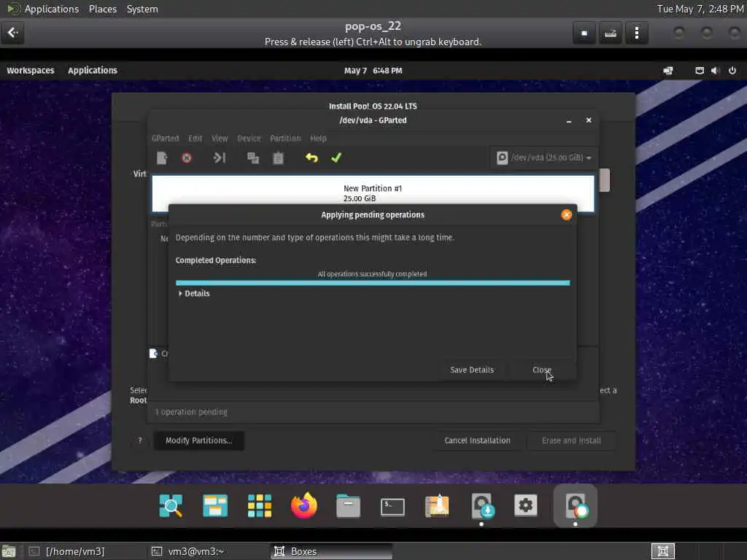This screenshot has width=747, height=560.
Task: Expand the Details disclosure triangle
Action: pos(180,293)
